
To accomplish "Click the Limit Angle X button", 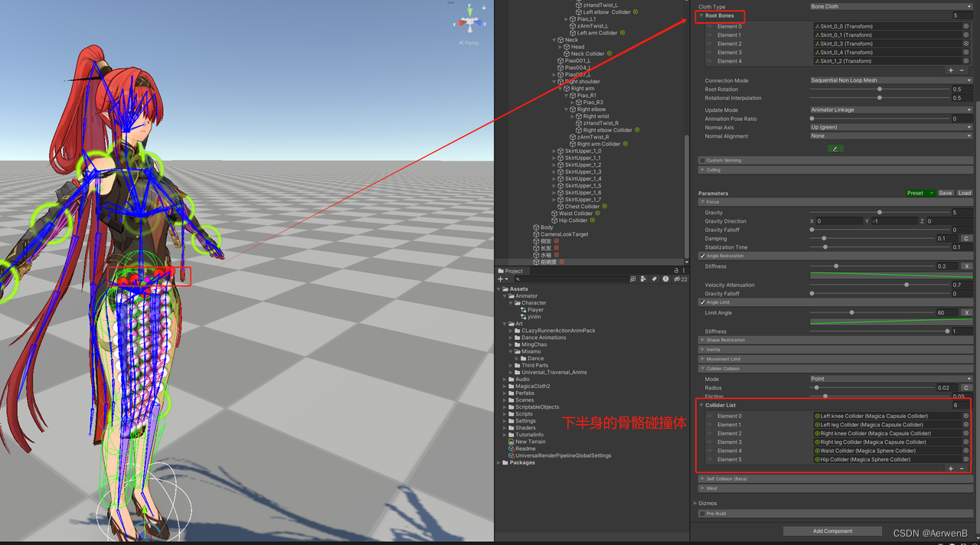I will tap(966, 312).
